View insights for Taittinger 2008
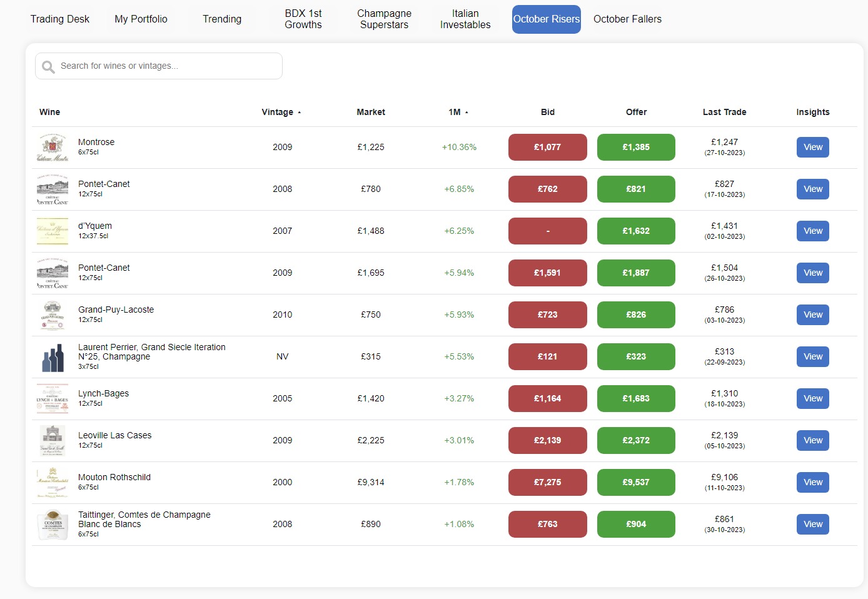 [x=813, y=524]
